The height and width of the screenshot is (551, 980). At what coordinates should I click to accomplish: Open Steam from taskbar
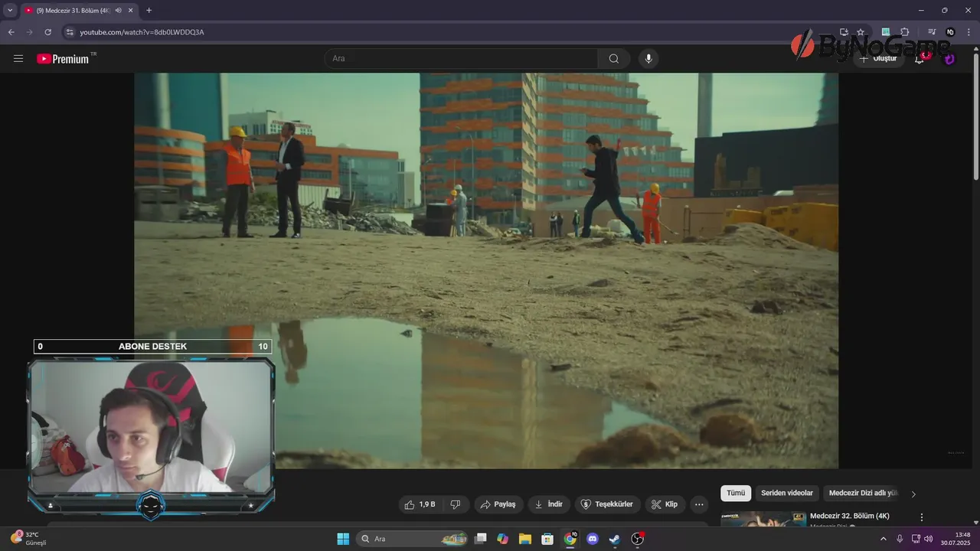point(614,539)
